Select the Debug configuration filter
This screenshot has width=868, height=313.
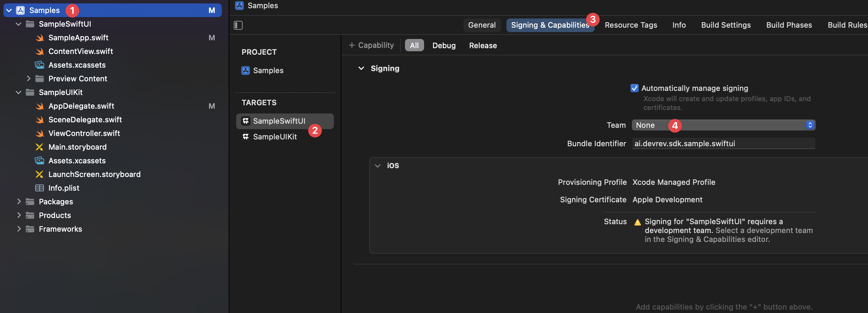444,46
